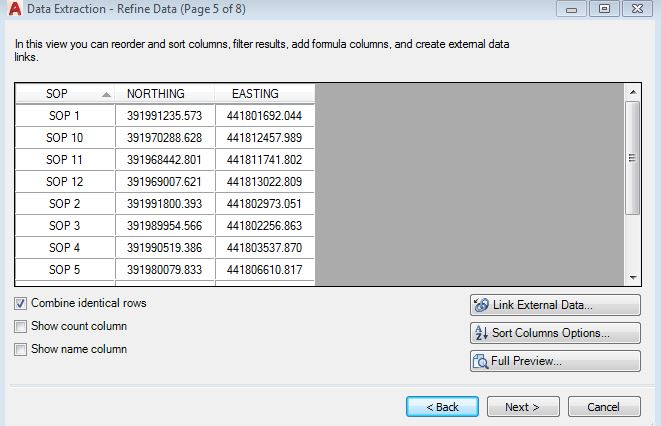661x426 pixels.
Task: Select the SOP 3 cell
Action: 65,225
